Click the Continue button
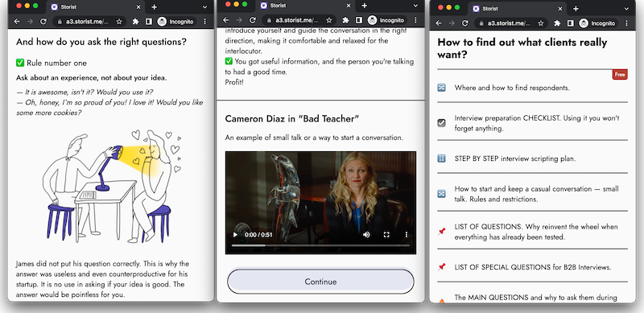Screen dimensions: 644x313 [320, 282]
